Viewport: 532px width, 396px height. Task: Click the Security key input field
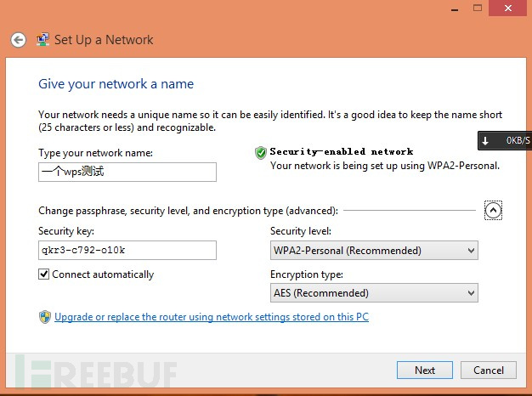(x=127, y=251)
